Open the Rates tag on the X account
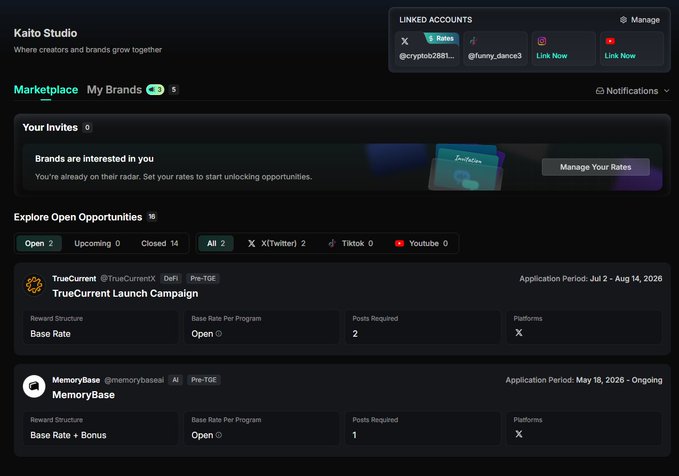The width and height of the screenshot is (679, 476). click(441, 39)
